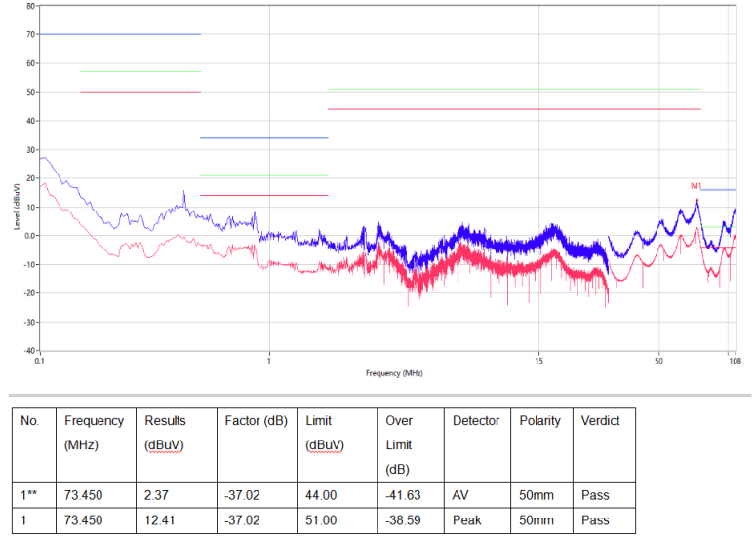Click the Level (dBuV) y-axis title
Screen dimensions: 756x537
[16, 207]
